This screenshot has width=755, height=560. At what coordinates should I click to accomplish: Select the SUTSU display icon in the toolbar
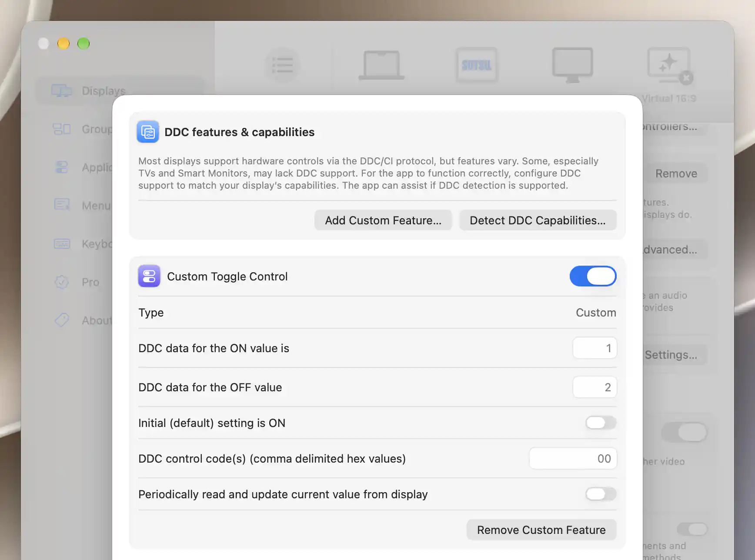[477, 65]
